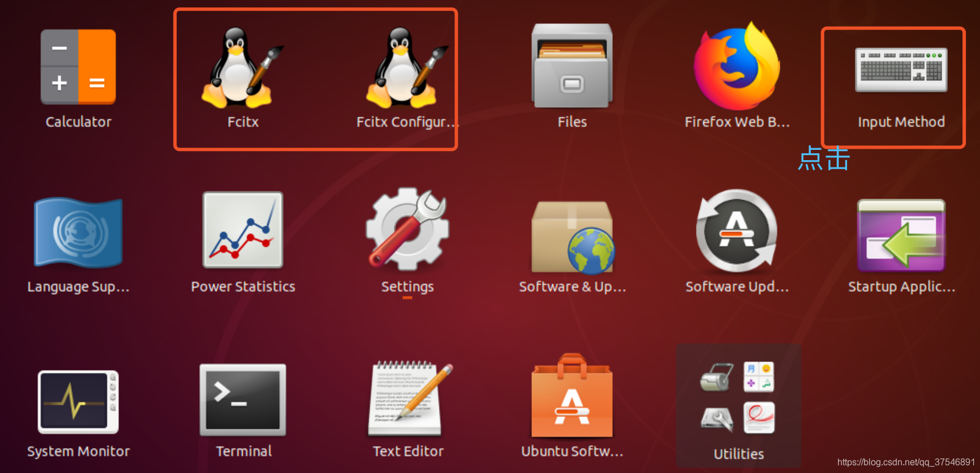The width and height of the screenshot is (980, 473).
Task: Launch the System Monitor icon
Action: [78, 402]
